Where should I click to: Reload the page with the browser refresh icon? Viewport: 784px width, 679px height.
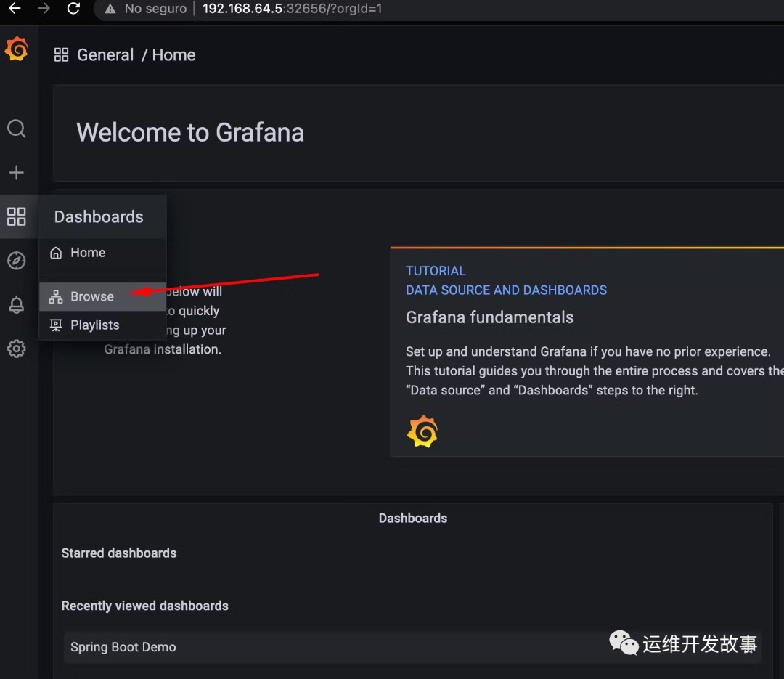coord(73,9)
